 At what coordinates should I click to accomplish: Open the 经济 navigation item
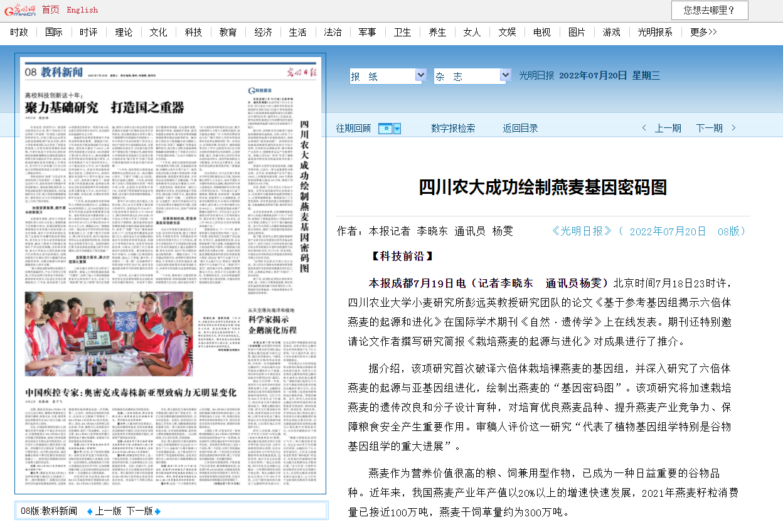(x=264, y=32)
